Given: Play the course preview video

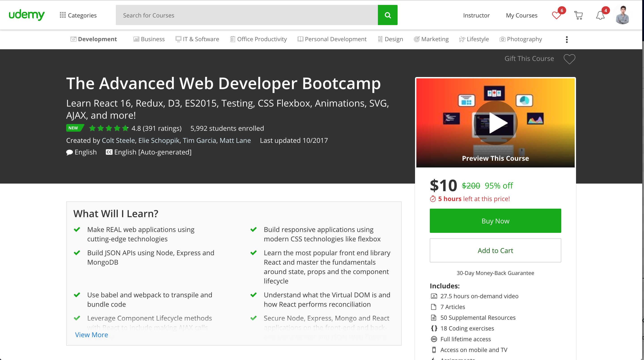Looking at the screenshot, I should click(x=495, y=123).
